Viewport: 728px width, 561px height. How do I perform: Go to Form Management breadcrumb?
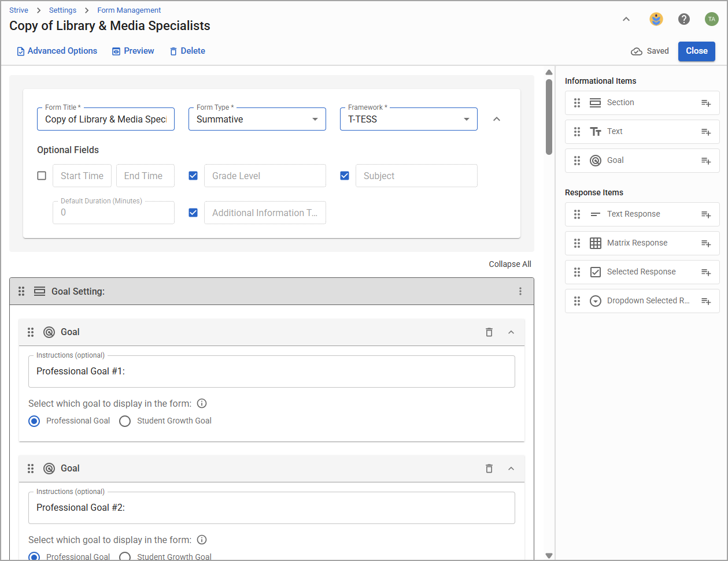(129, 10)
